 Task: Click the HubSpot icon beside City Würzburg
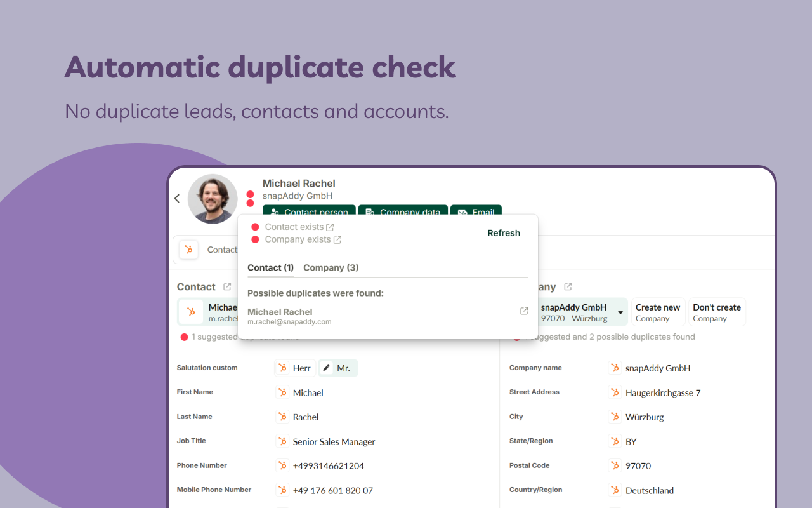(x=615, y=417)
